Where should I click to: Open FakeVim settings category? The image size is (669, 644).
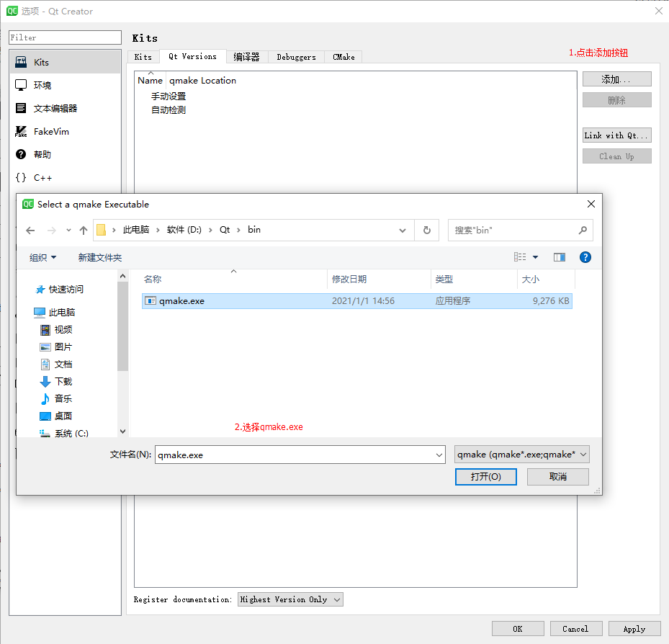point(66,131)
